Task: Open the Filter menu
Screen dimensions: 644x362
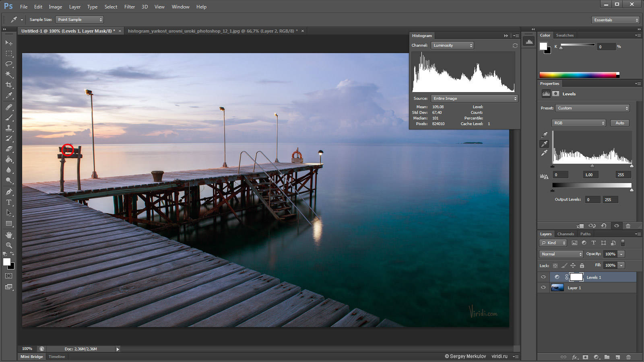Action: click(x=129, y=7)
